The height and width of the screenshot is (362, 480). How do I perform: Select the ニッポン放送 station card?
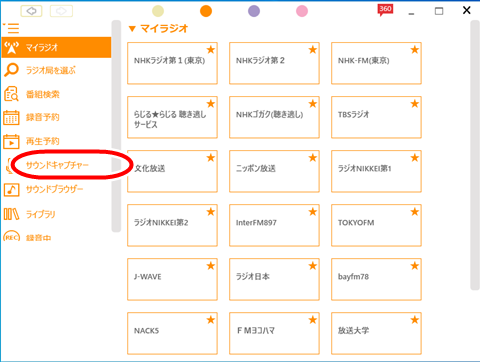click(x=274, y=171)
